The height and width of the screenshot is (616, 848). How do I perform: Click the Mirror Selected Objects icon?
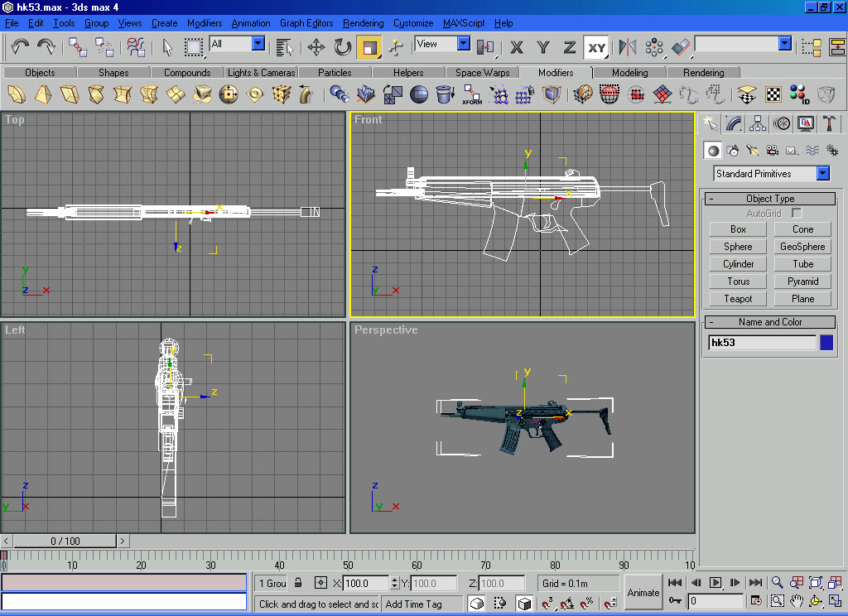(628, 47)
